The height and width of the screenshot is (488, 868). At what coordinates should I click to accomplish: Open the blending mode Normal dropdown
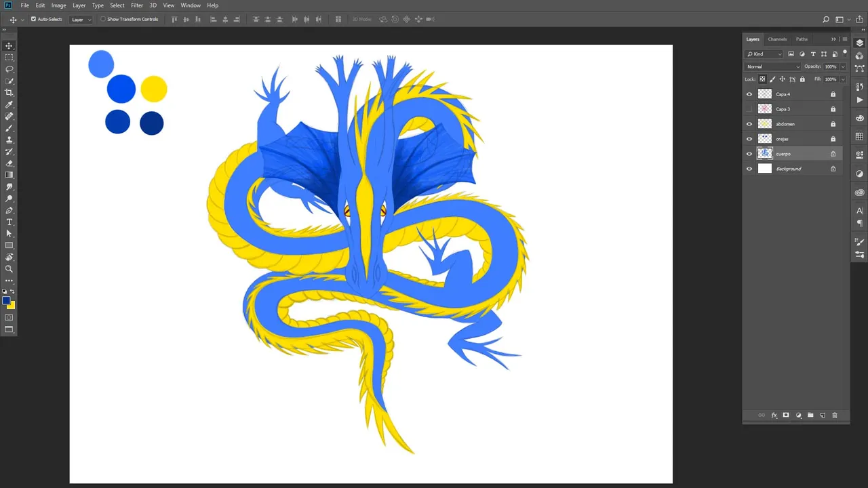pyautogui.click(x=773, y=66)
